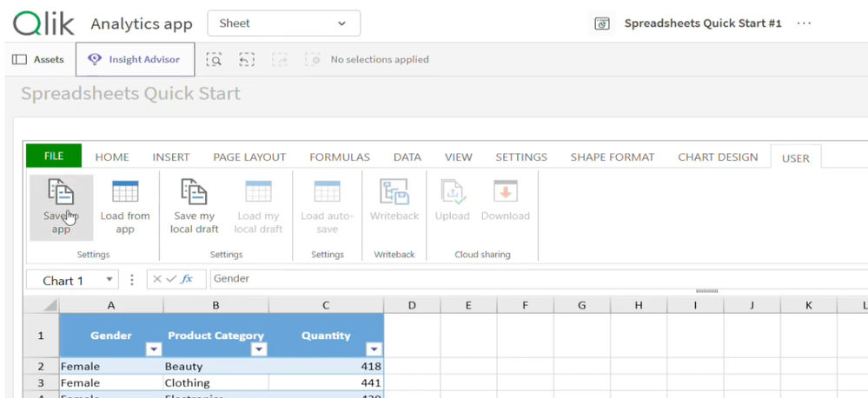
Task: Click the Qlik logo
Action: click(x=43, y=23)
